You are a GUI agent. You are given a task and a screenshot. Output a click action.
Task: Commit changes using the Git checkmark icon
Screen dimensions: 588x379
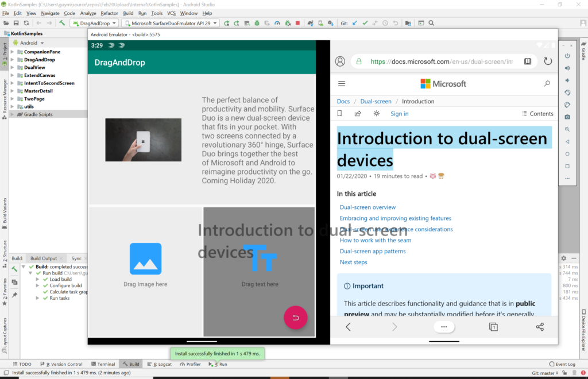pyautogui.click(x=365, y=23)
